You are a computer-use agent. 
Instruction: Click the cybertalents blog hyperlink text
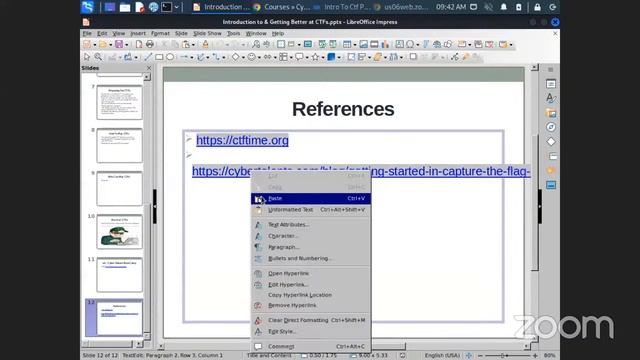pyautogui.click(x=361, y=171)
